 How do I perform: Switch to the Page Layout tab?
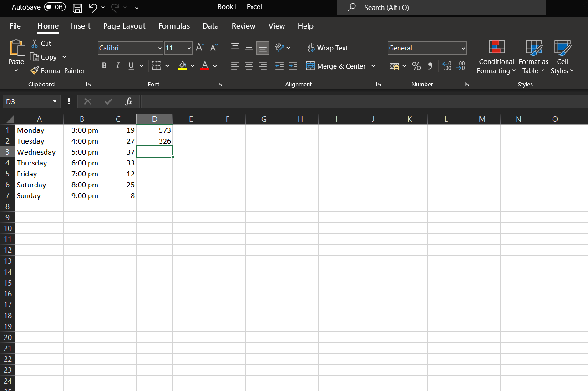coord(124,26)
